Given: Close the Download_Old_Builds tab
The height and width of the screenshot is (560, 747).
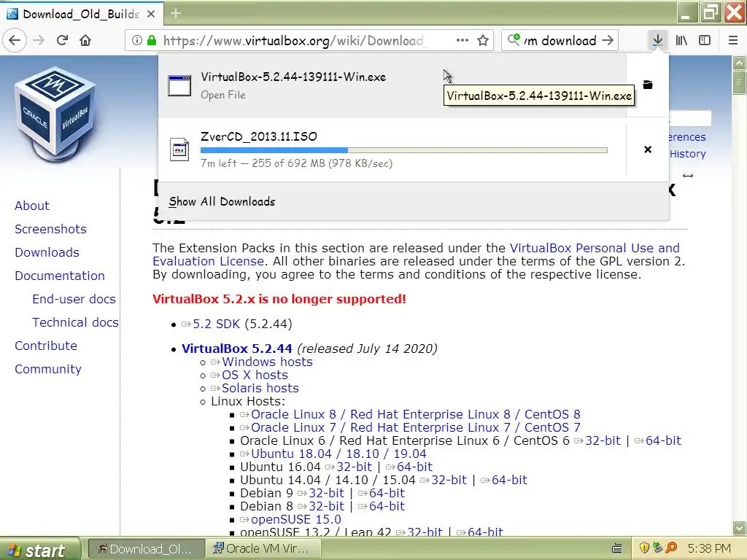Looking at the screenshot, I should point(151,15).
